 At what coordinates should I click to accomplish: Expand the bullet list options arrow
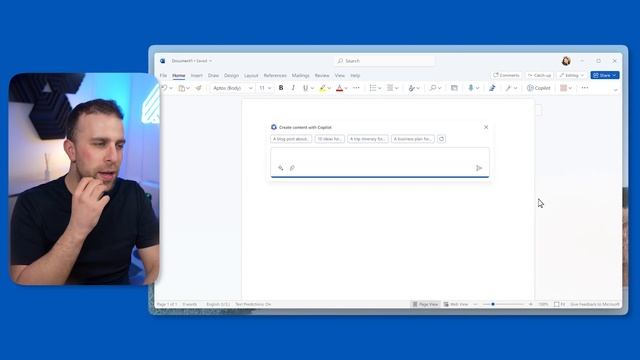pyautogui.click(x=380, y=88)
